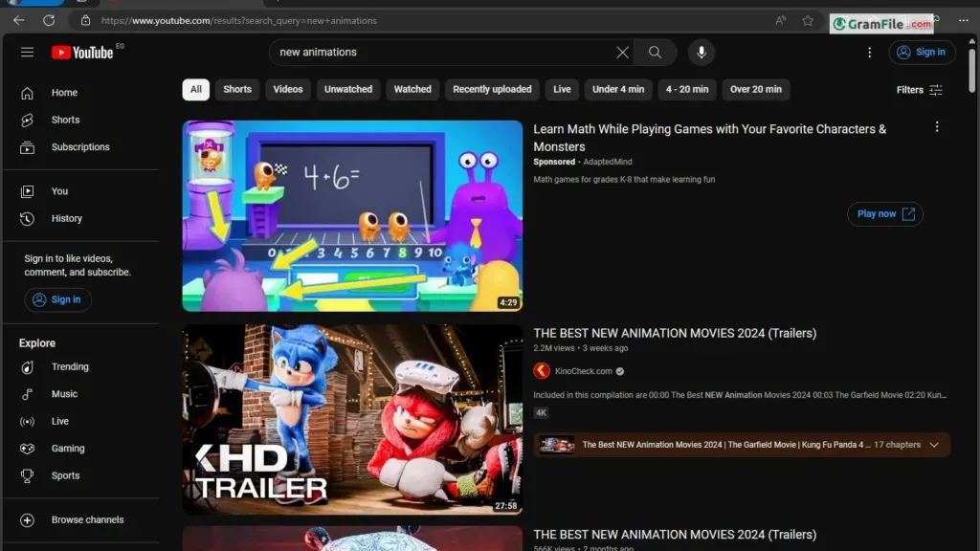Select the Recently uploaded filter chip

(492, 89)
